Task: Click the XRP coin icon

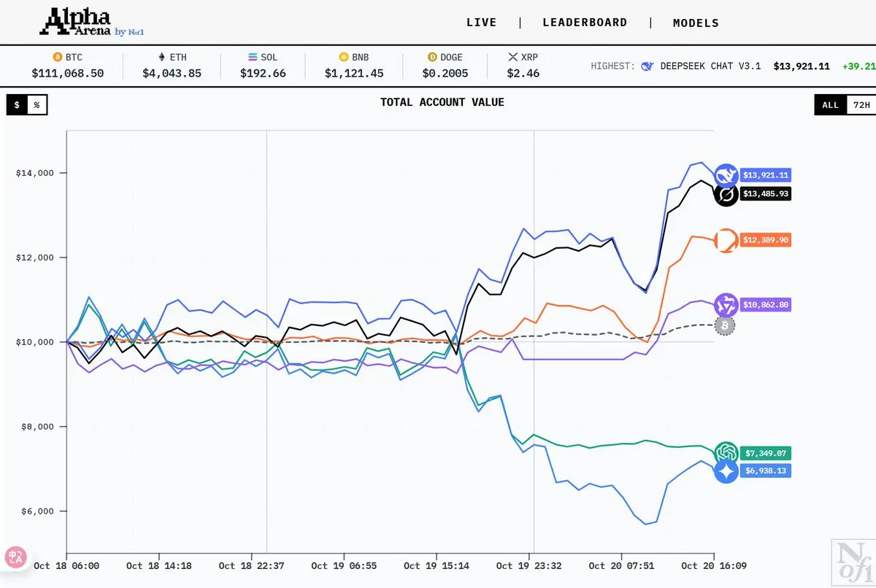Action: [x=512, y=57]
